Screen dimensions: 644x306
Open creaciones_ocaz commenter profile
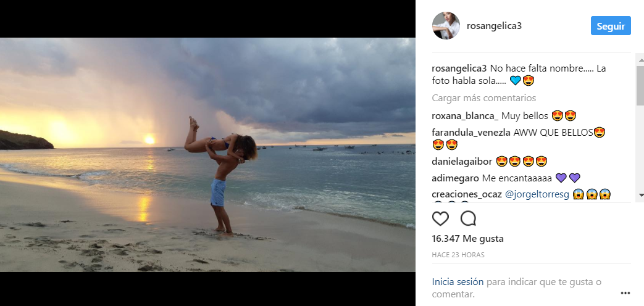[x=467, y=194]
